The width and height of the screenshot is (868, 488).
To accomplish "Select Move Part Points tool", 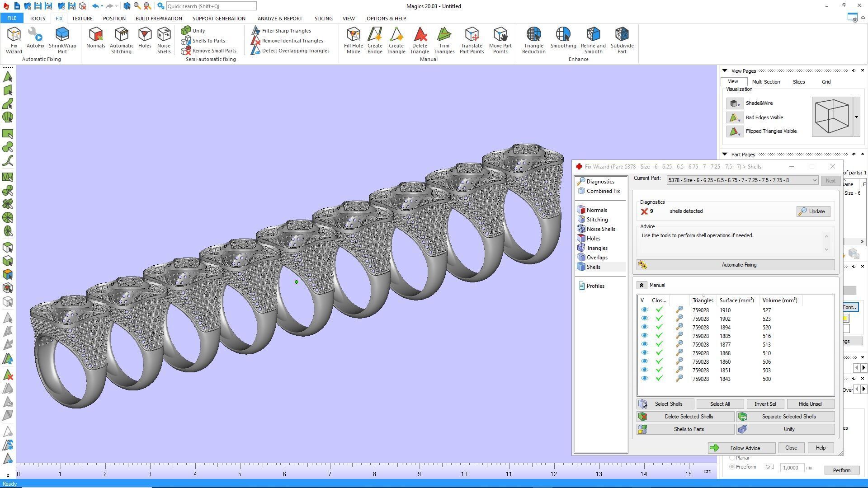I will pos(500,40).
